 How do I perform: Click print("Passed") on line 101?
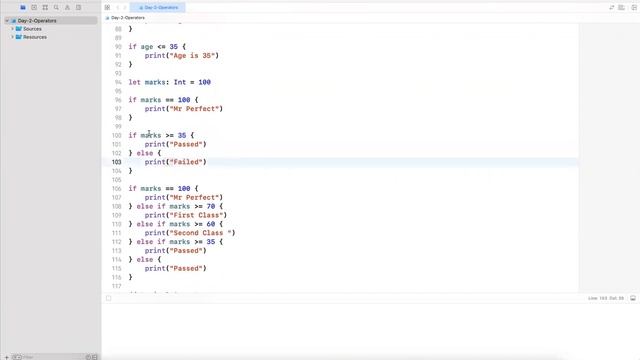click(176, 144)
